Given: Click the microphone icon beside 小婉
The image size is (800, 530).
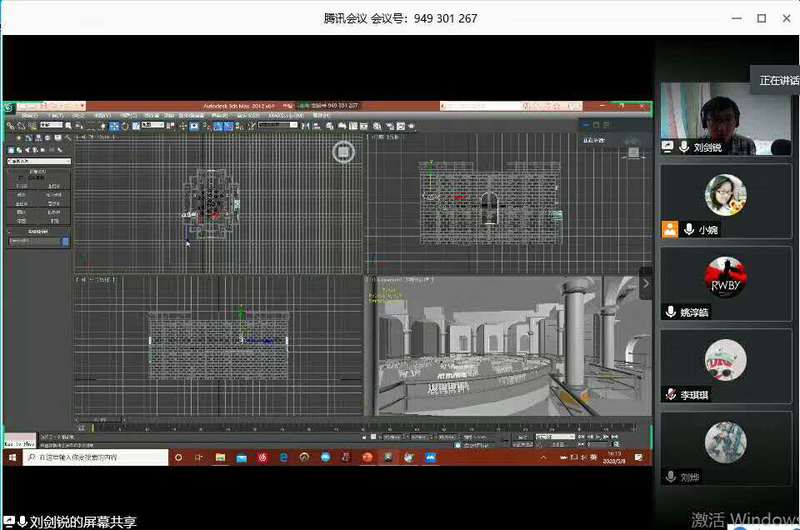Looking at the screenshot, I should pyautogui.click(x=689, y=229).
